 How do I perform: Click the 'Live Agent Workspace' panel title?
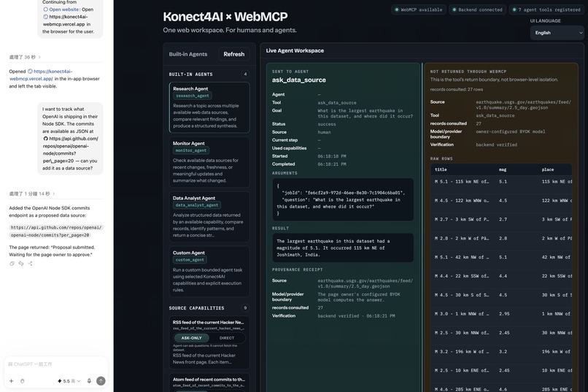[295, 50]
